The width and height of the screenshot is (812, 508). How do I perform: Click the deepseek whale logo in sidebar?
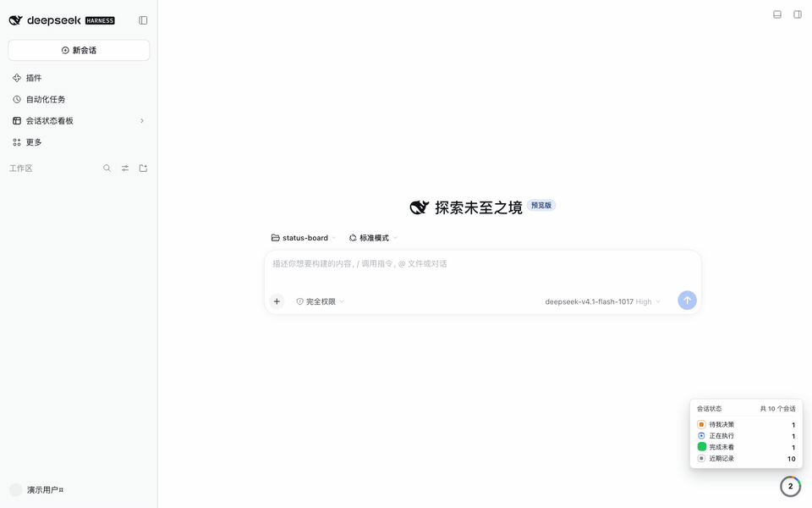[15, 20]
